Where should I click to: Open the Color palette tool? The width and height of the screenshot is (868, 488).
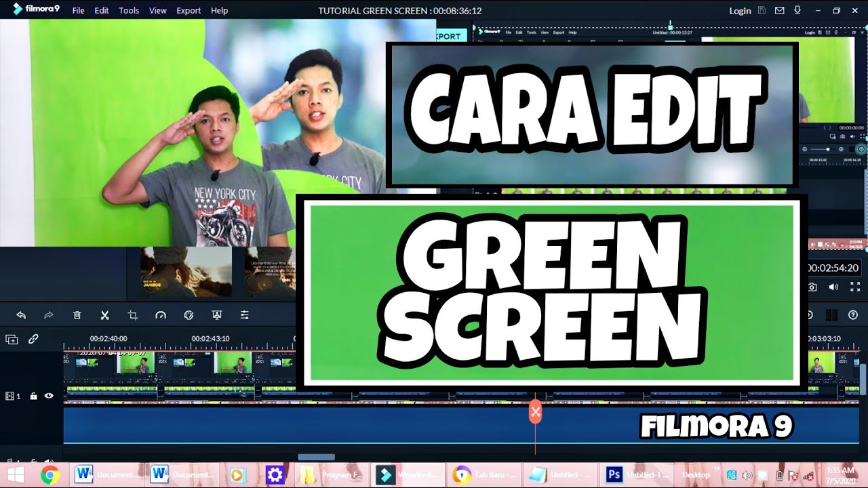tap(189, 315)
